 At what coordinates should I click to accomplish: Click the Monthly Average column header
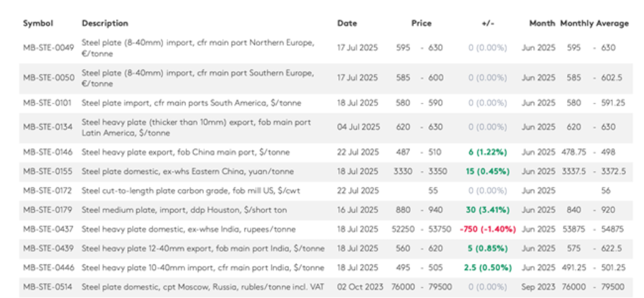594,24
